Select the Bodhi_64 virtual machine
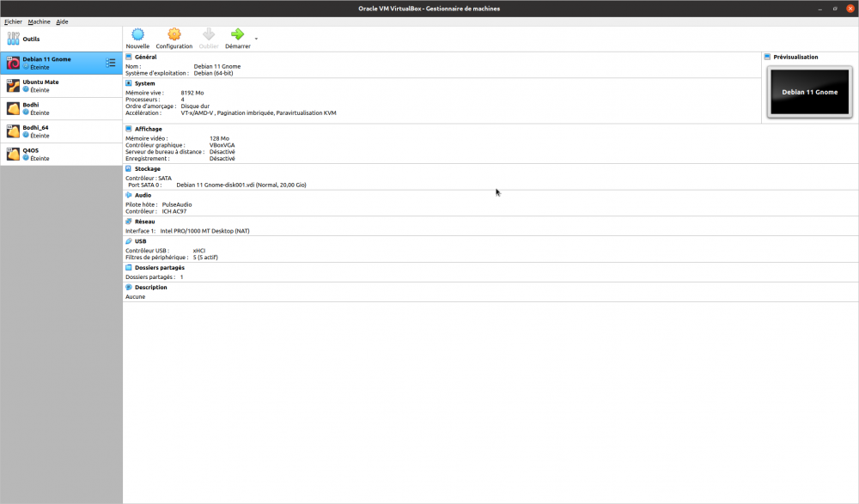 [61, 131]
